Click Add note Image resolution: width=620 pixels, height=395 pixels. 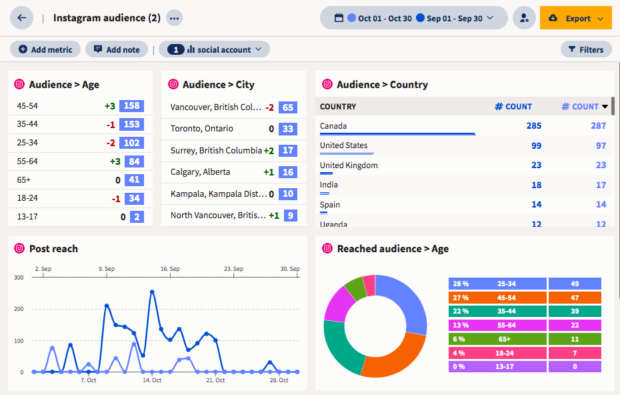click(x=117, y=49)
